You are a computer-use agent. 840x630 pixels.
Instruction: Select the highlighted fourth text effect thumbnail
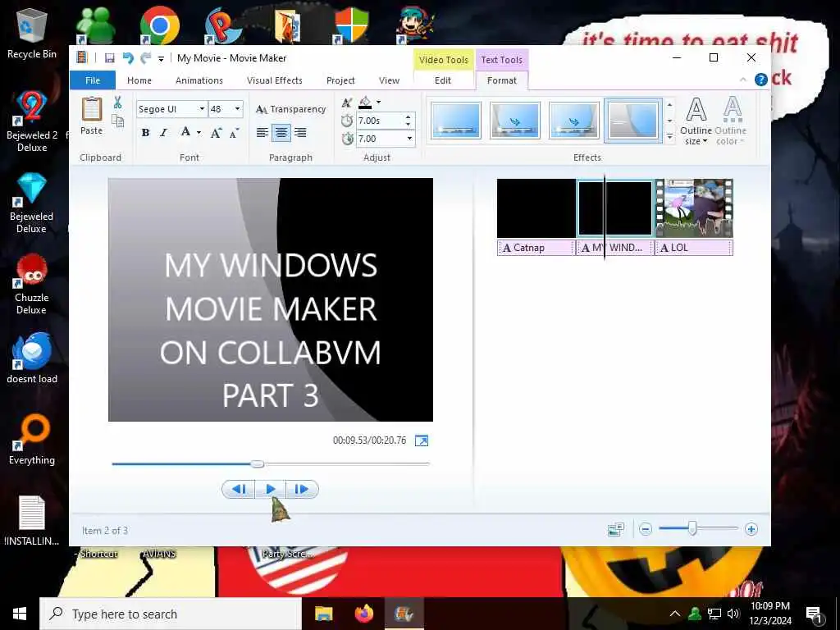point(632,121)
